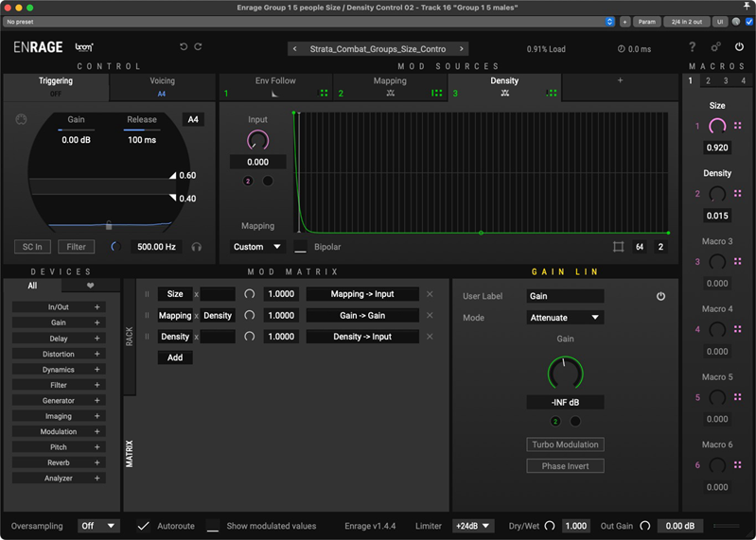Open the settings gear icon
The image size is (756, 540).
[x=715, y=47]
